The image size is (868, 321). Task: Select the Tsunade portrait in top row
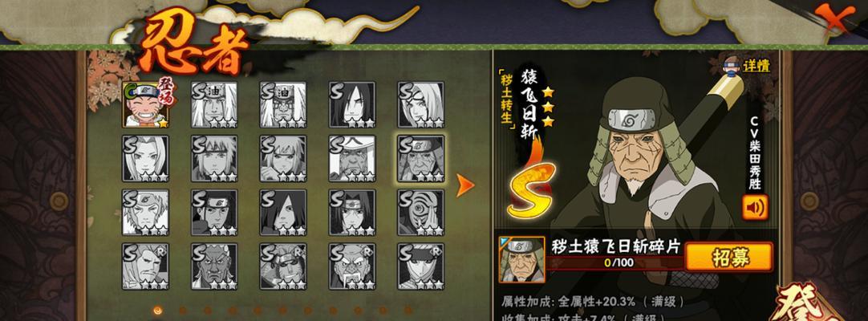pos(420,105)
